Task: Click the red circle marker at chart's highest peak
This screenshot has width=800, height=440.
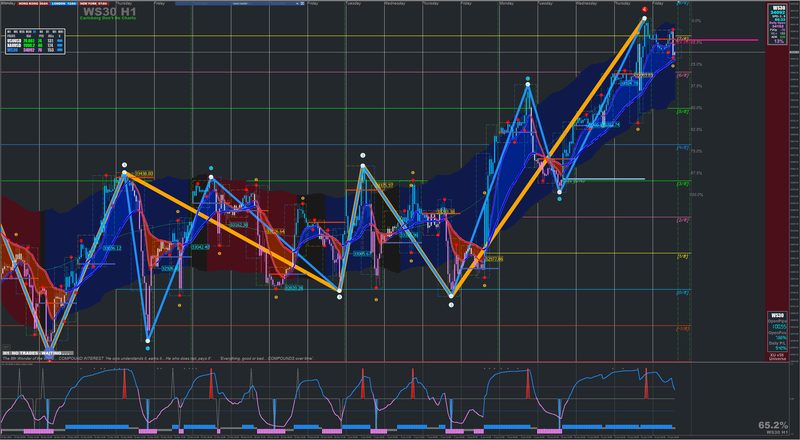Action: 644,9
